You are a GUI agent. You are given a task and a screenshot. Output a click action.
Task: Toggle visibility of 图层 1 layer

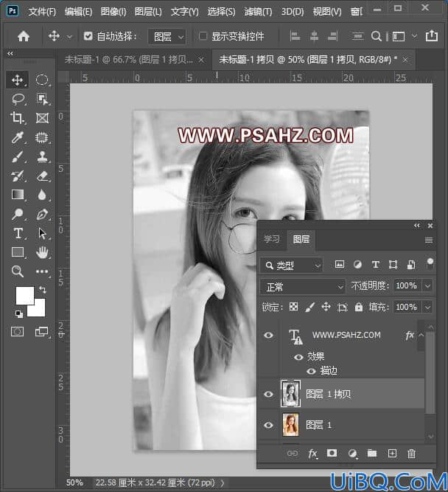tap(268, 425)
